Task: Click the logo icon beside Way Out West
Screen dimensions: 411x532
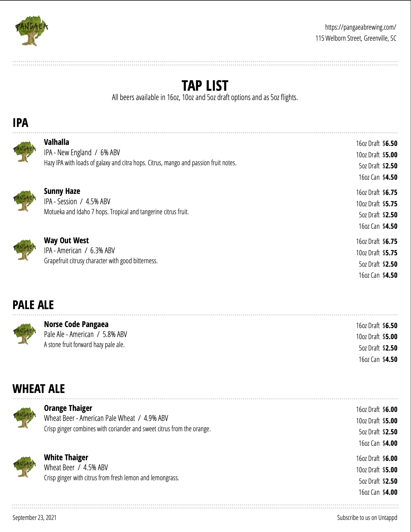Action: tap(25, 249)
